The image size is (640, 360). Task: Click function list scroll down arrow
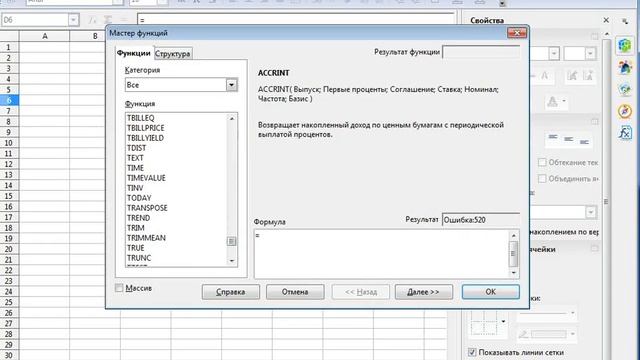(x=232, y=261)
